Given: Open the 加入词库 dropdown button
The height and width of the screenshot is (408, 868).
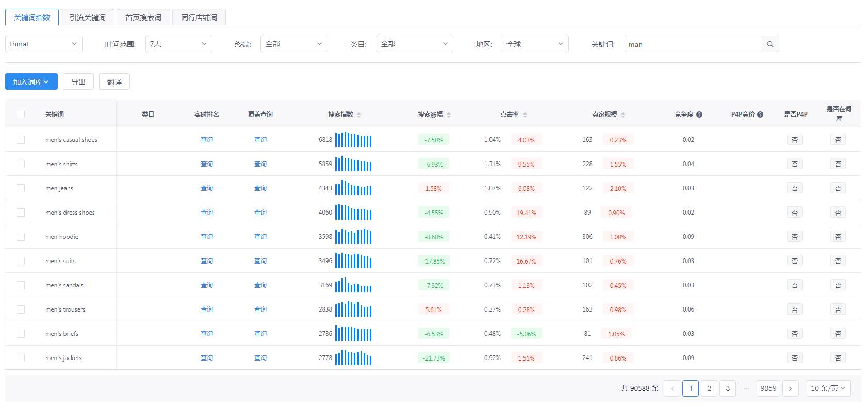Looking at the screenshot, I should pos(31,81).
